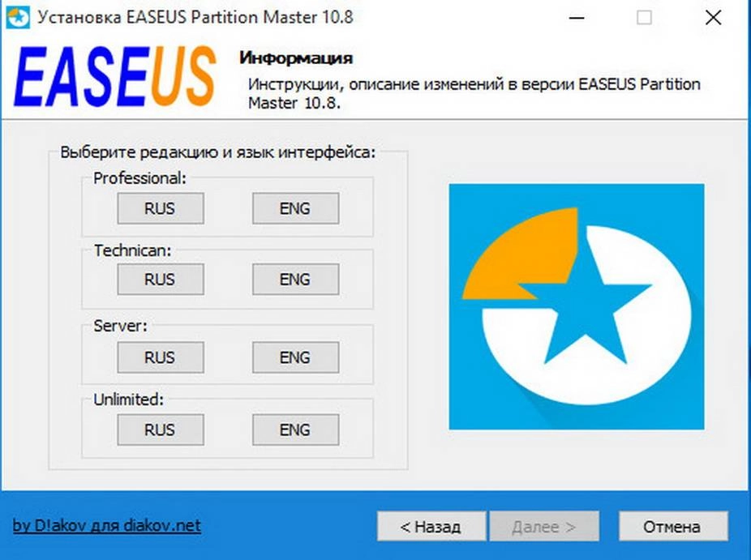Choose RUS under Professional edition
This screenshot has height=560, width=751.
(x=161, y=208)
